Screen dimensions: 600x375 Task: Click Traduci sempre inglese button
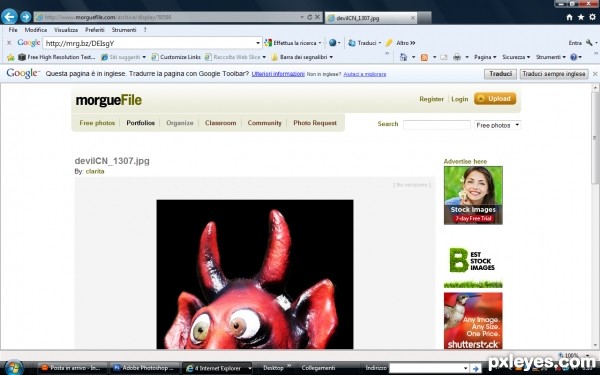pyautogui.click(x=554, y=74)
